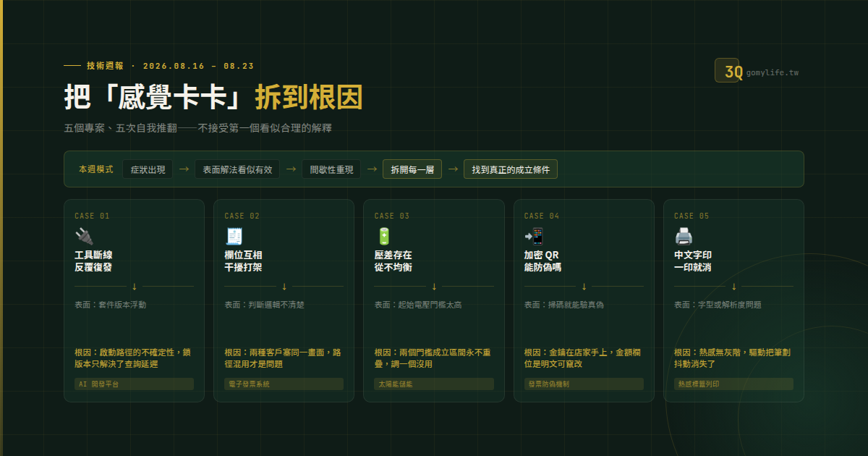Select the 找到真正的成立條件 step chip
Image resolution: width=868 pixels, height=456 pixels.
511,169
